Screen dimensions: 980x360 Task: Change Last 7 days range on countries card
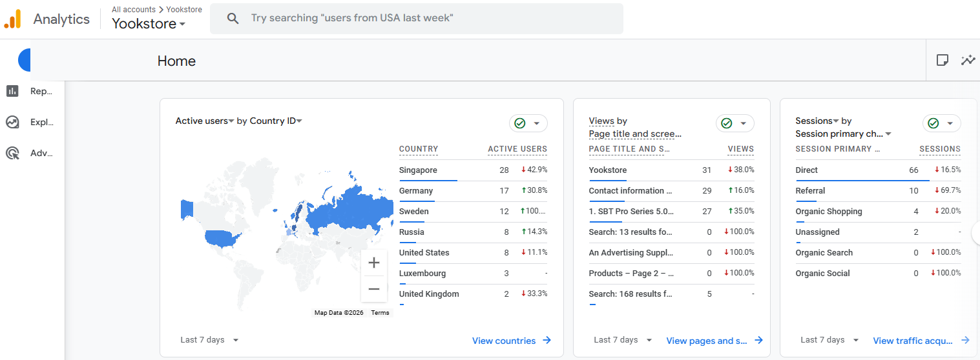[x=209, y=340]
